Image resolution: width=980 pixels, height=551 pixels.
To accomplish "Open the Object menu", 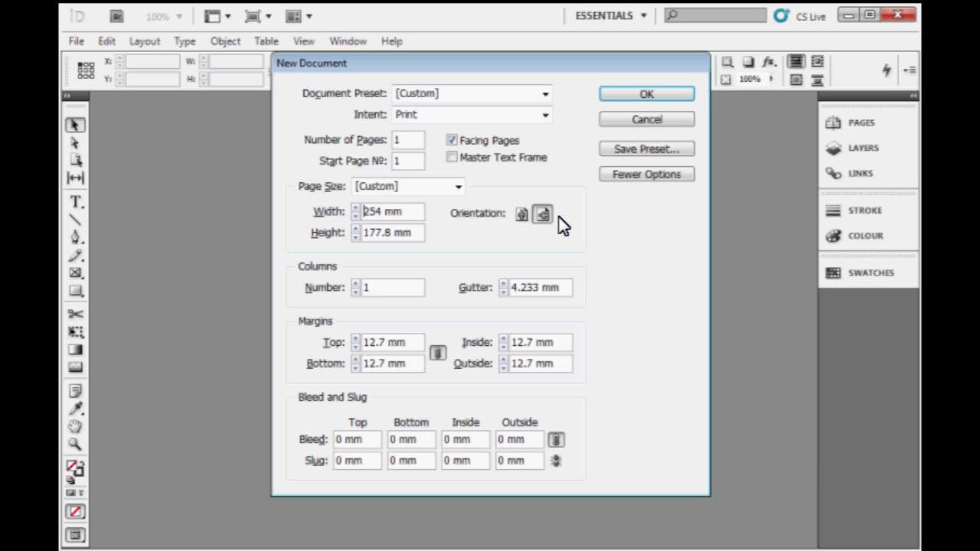I will point(225,41).
